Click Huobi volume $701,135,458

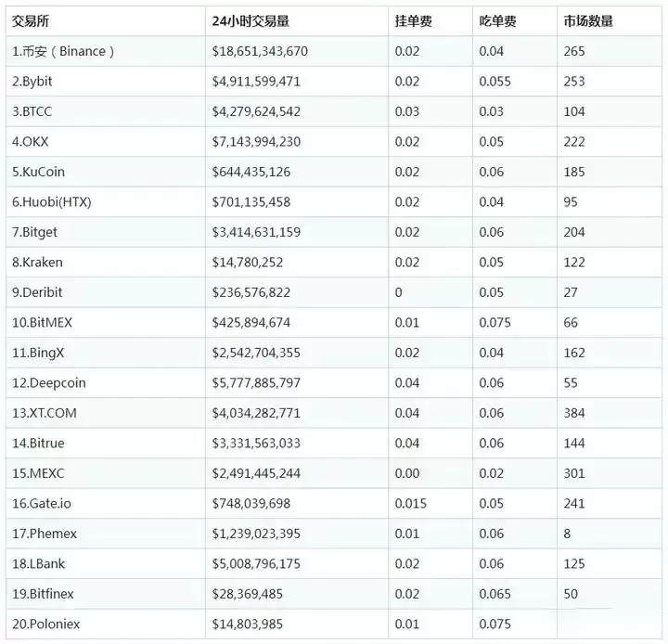click(250, 202)
